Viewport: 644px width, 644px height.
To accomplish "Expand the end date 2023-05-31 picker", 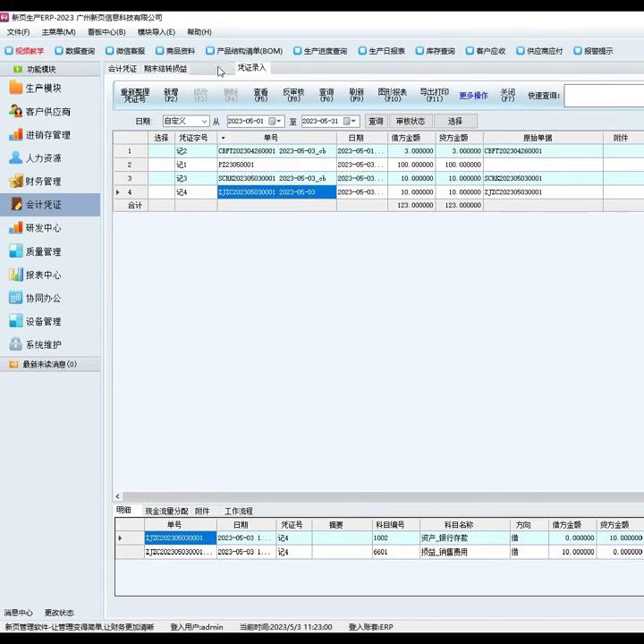I will [353, 121].
